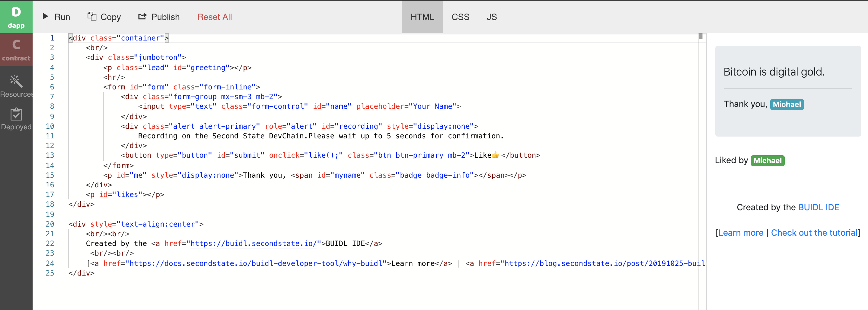Click the Copy documents icon
Screen dimensions: 868x310
[x=92, y=16]
